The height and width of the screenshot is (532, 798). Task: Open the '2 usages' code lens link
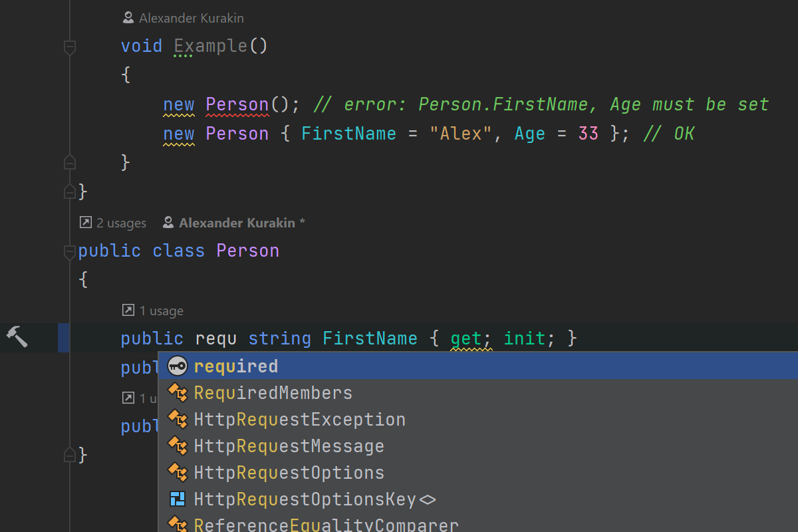click(121, 223)
